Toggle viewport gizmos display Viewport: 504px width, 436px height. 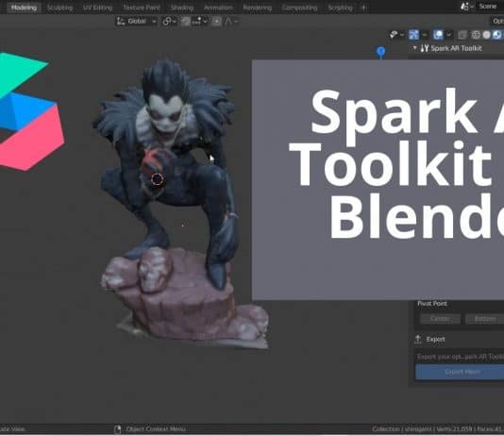[x=413, y=35]
